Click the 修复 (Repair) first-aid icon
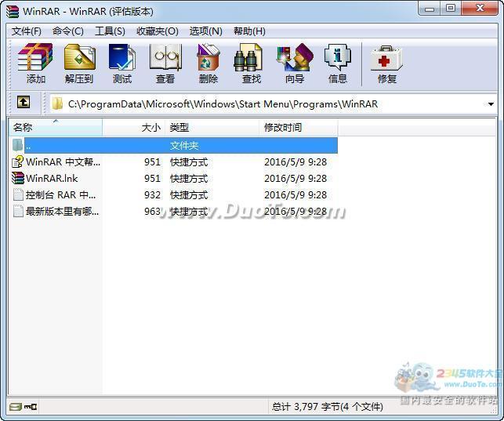The height and width of the screenshot is (421, 504). click(x=386, y=58)
